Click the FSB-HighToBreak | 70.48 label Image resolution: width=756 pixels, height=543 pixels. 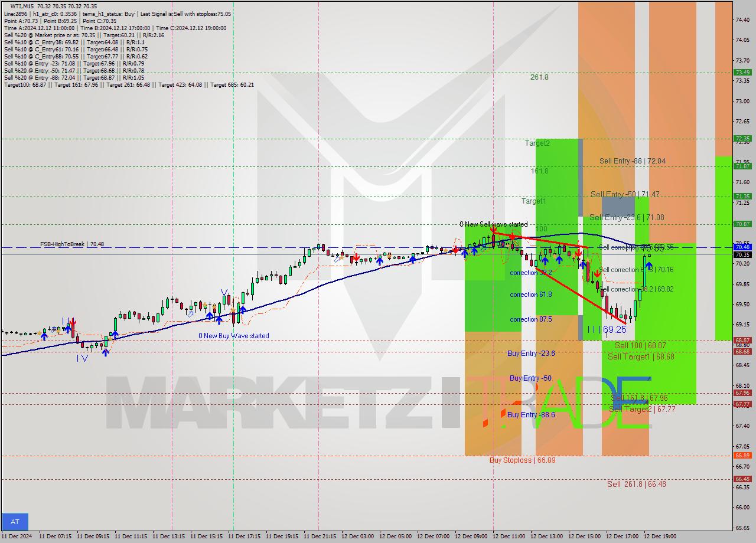[72, 244]
